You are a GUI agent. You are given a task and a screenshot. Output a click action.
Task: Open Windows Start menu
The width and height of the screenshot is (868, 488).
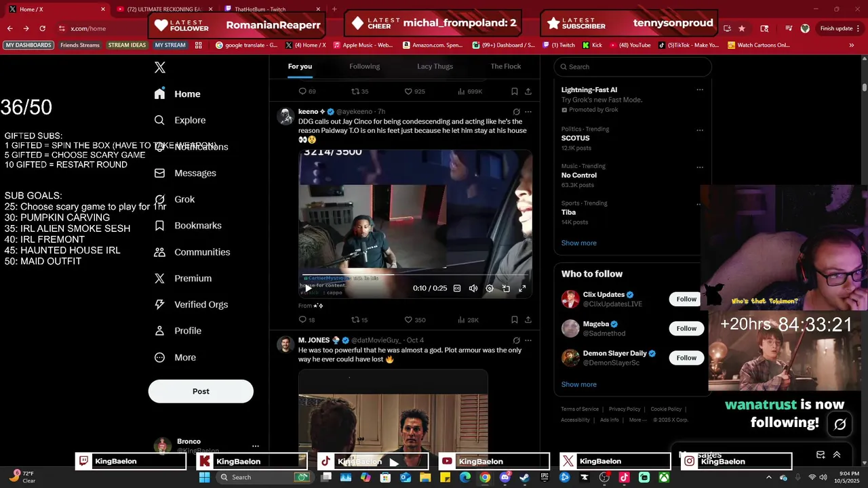(204, 477)
